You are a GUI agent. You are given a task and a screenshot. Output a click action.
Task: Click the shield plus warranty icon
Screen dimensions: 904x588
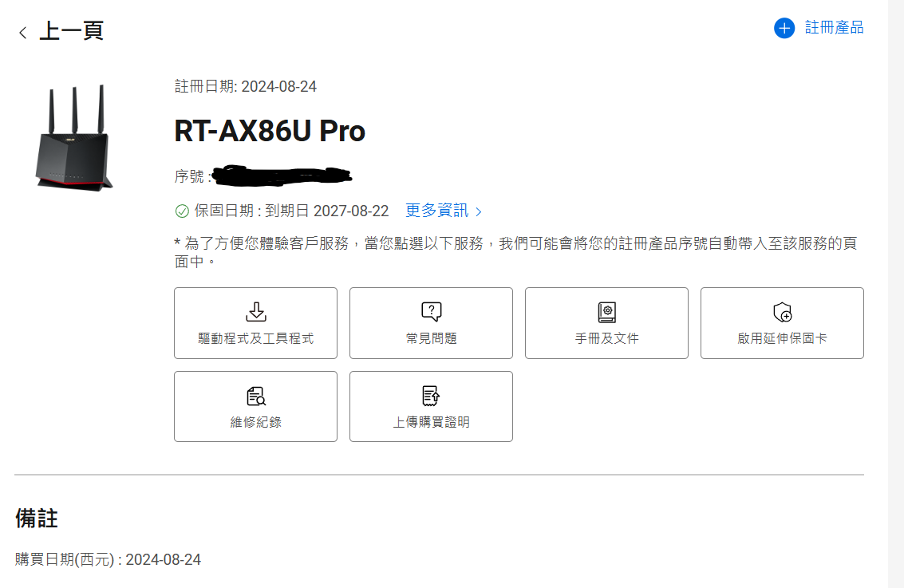coord(783,312)
